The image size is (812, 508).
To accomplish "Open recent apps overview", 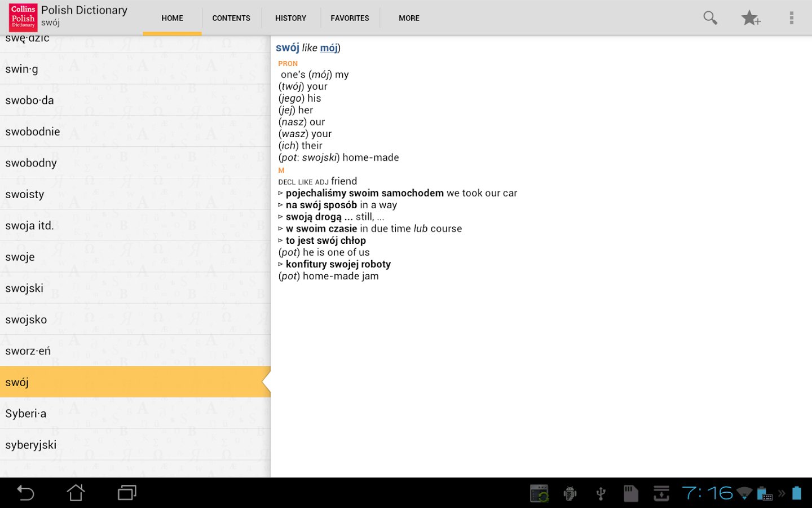I will [127, 493].
